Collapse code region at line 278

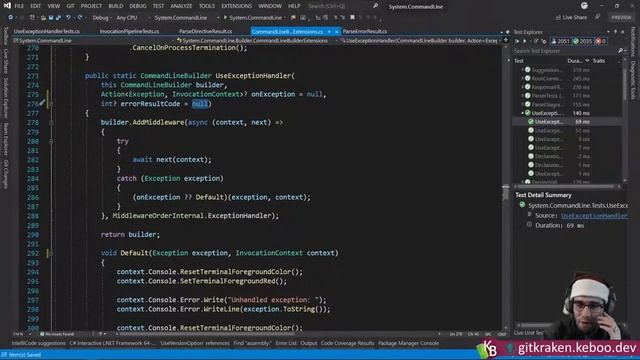click(51, 122)
